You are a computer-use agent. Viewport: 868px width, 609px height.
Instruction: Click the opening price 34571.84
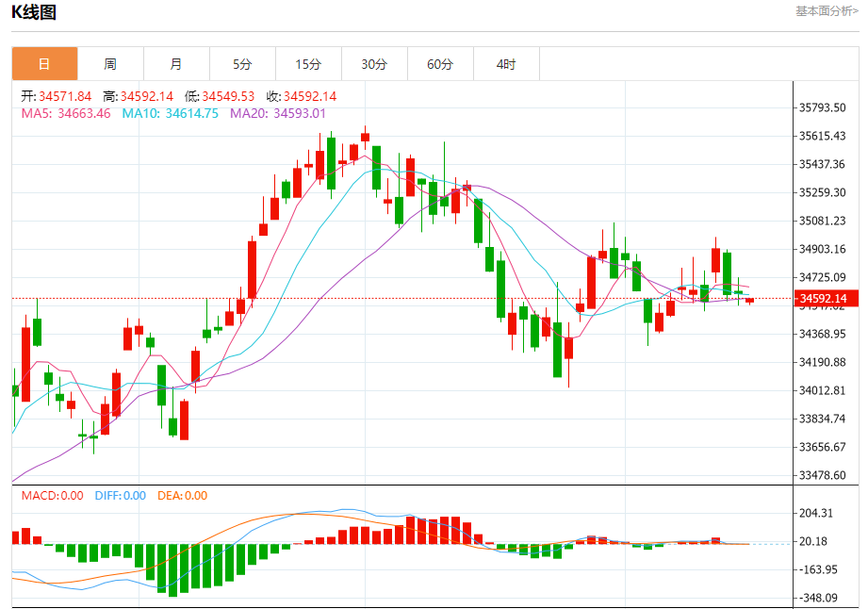[x=65, y=96]
